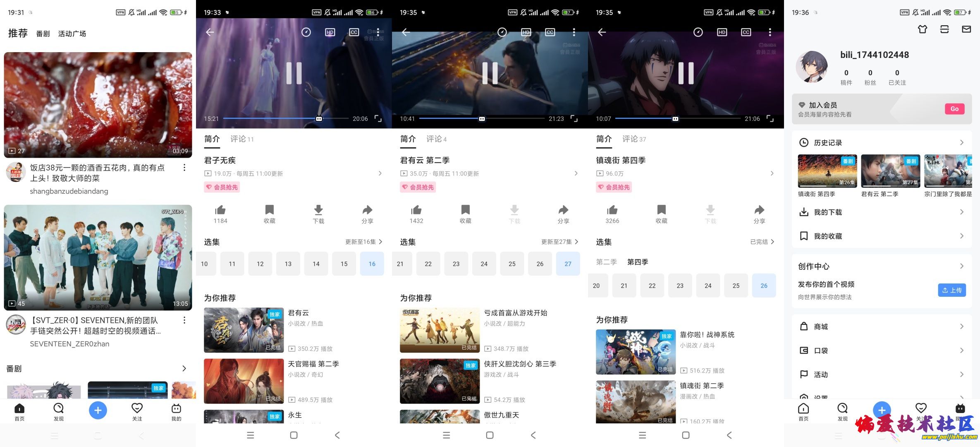Click the blue 上传 upload button
Image resolution: width=980 pixels, height=447 pixels.
click(952, 290)
